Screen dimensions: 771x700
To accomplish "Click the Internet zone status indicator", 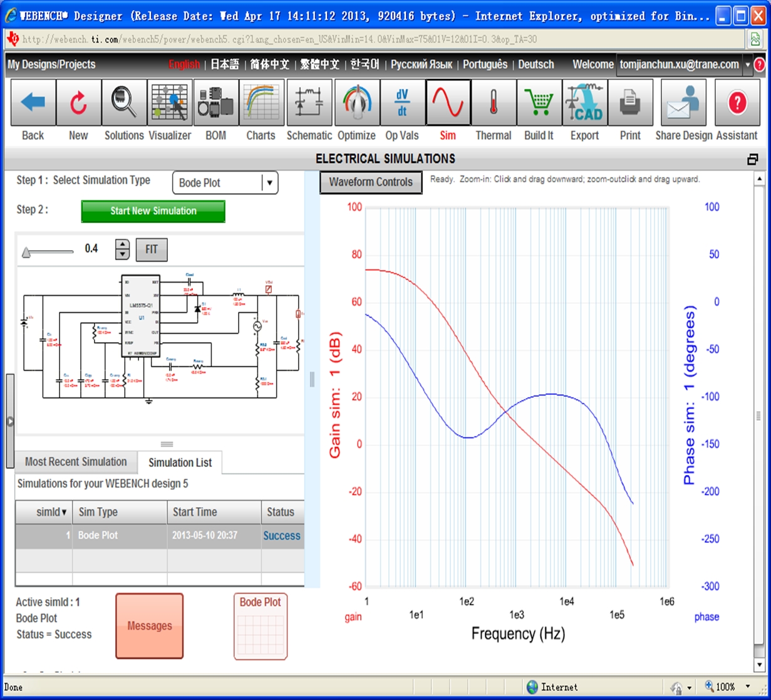I will [552, 687].
